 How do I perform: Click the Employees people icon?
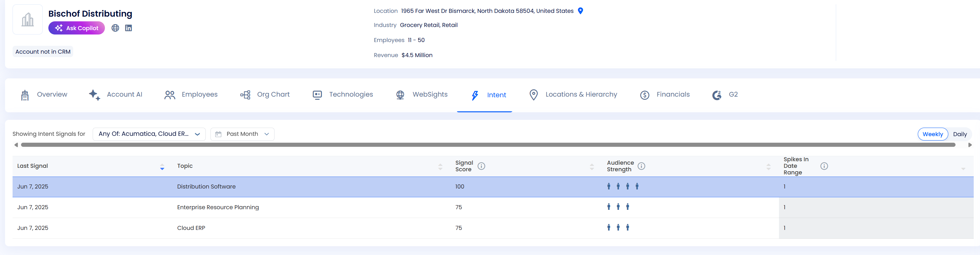[170, 95]
